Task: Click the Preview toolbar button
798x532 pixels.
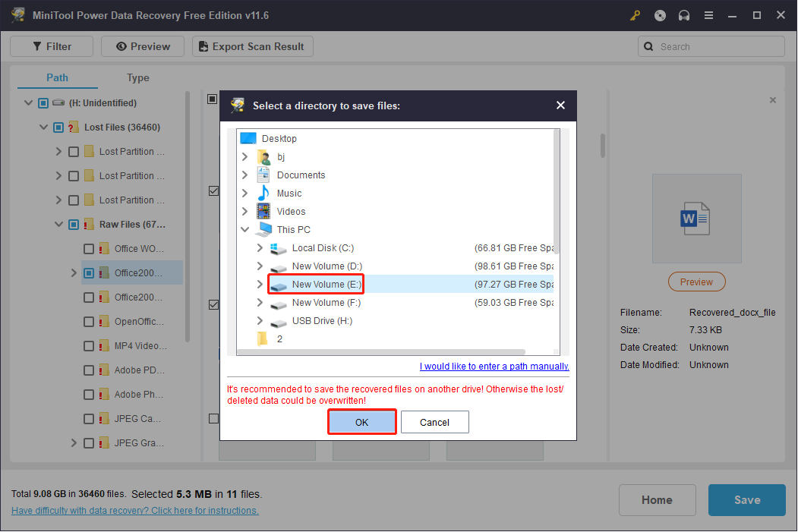Action: 143,46
